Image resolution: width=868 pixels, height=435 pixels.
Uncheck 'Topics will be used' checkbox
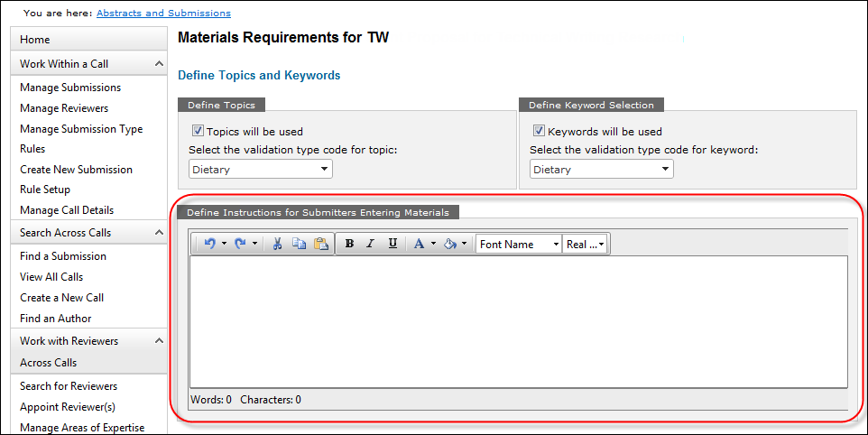click(x=198, y=131)
